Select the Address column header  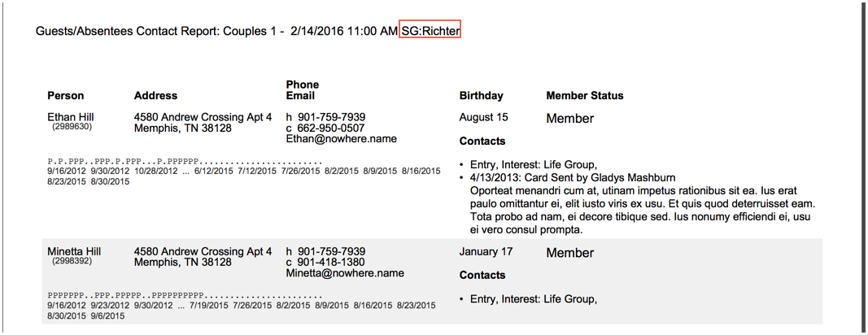[155, 96]
